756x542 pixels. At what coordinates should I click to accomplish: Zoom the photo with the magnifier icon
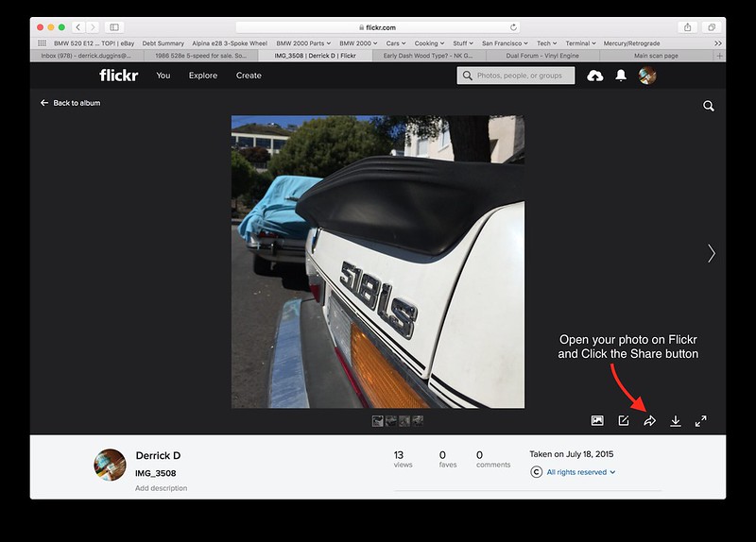pyautogui.click(x=708, y=107)
